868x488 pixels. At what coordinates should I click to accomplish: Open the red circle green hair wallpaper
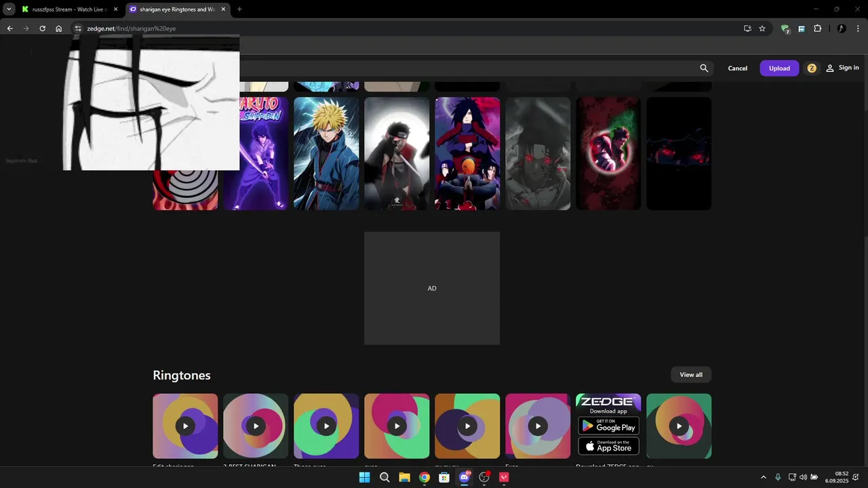[x=608, y=154]
